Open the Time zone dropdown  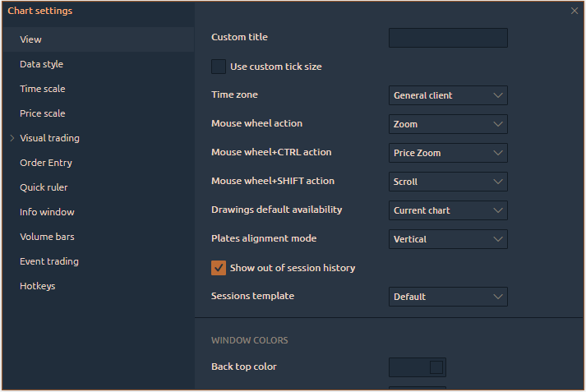tap(448, 95)
